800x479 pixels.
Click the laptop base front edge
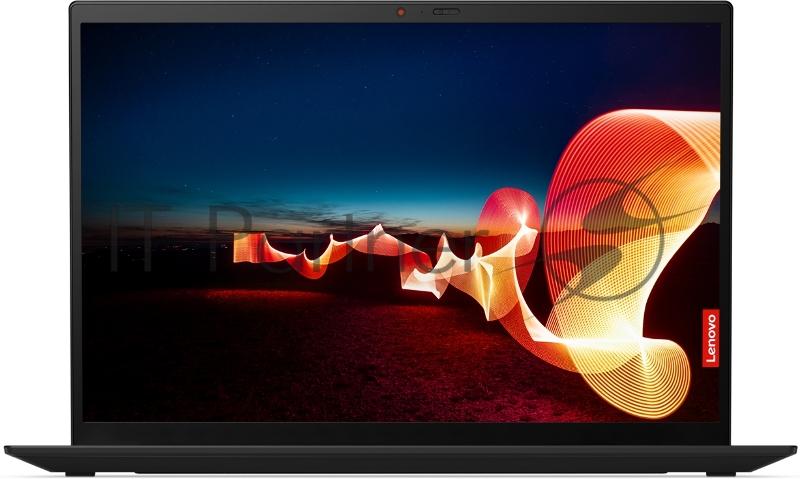pos(400,460)
